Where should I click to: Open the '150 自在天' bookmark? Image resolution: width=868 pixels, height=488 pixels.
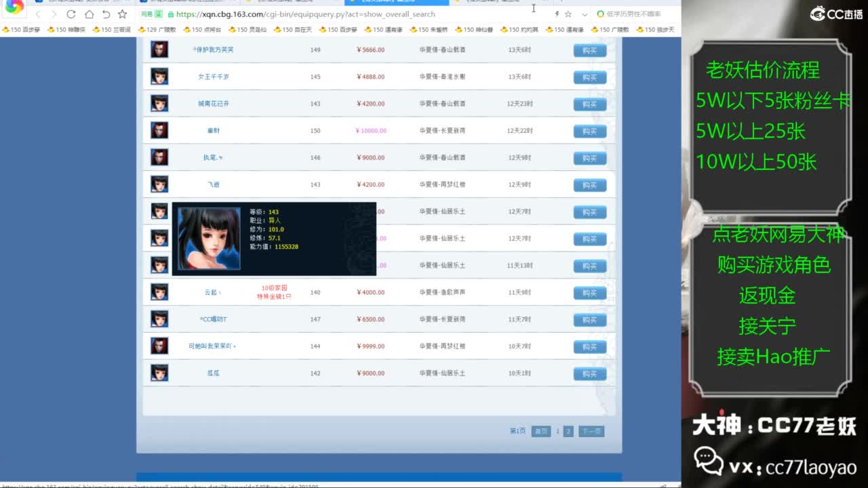(x=293, y=30)
